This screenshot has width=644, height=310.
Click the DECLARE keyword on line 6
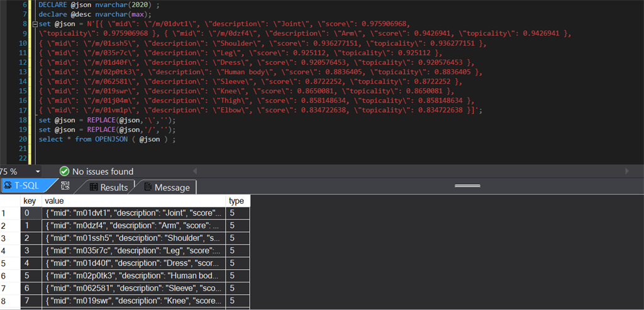(x=52, y=5)
